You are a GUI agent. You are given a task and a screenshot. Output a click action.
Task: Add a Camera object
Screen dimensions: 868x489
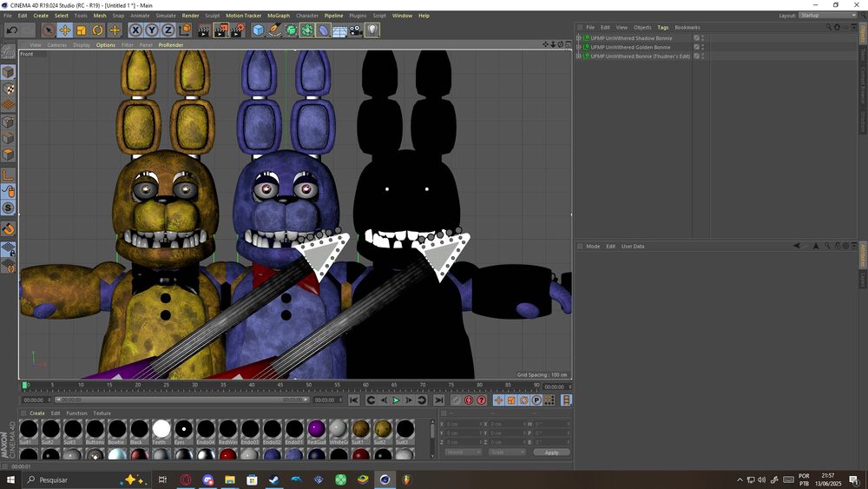[356, 30]
